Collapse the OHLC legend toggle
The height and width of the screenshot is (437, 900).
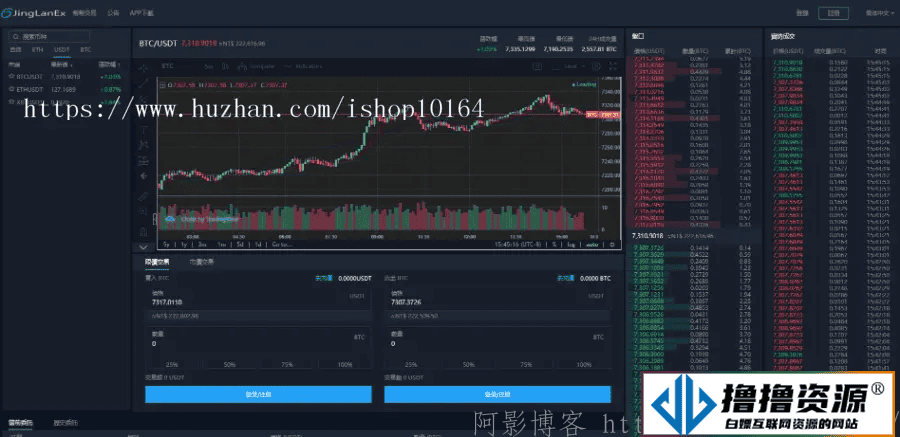(162, 85)
